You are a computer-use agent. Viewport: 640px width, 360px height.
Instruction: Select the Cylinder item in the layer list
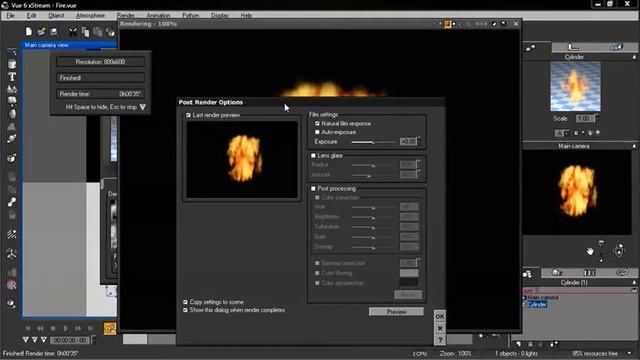click(x=537, y=305)
